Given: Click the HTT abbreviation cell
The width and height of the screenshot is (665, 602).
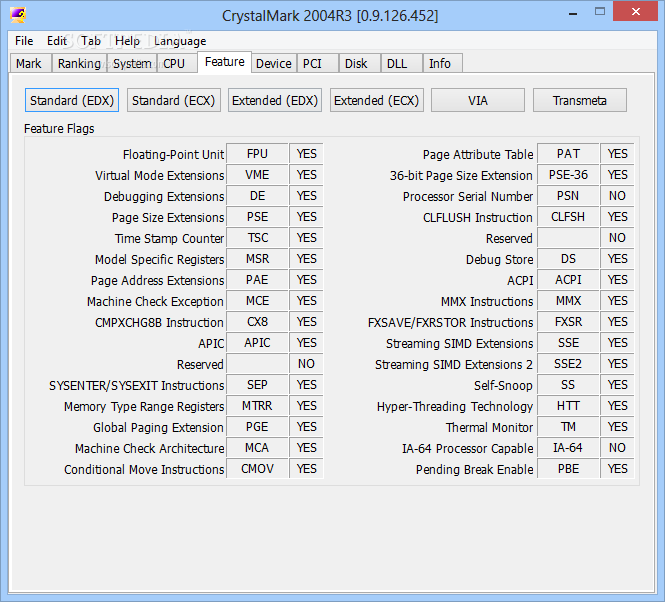Looking at the screenshot, I should [568, 406].
